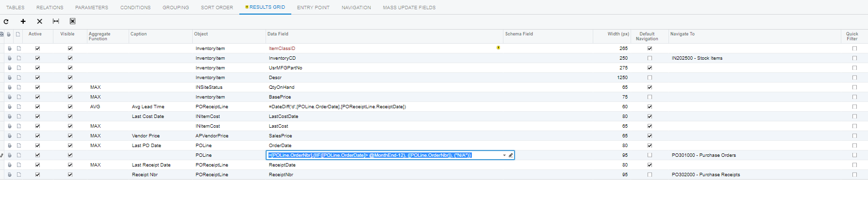Click the Refresh icon in grid toolbar
Screen dimensions: 868x200
(6, 21)
